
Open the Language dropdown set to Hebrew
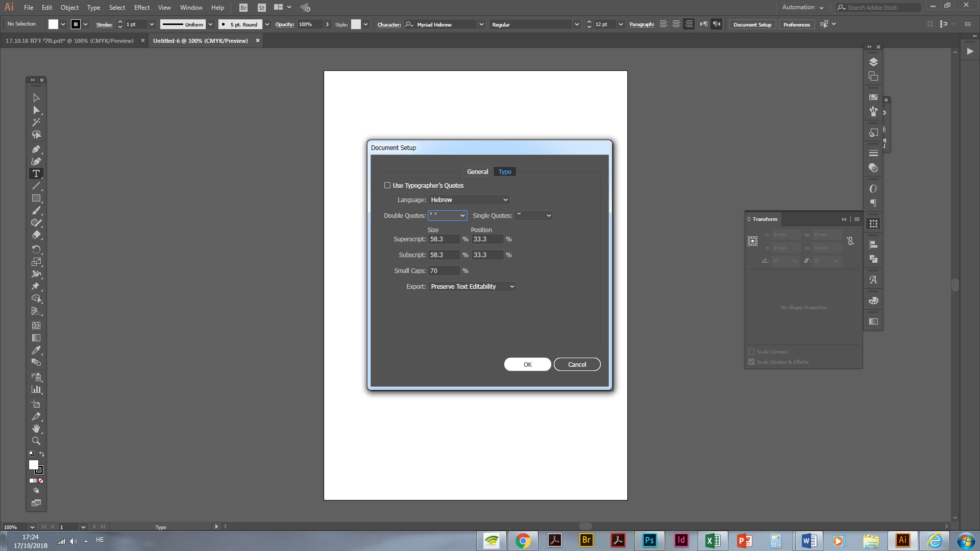469,200
